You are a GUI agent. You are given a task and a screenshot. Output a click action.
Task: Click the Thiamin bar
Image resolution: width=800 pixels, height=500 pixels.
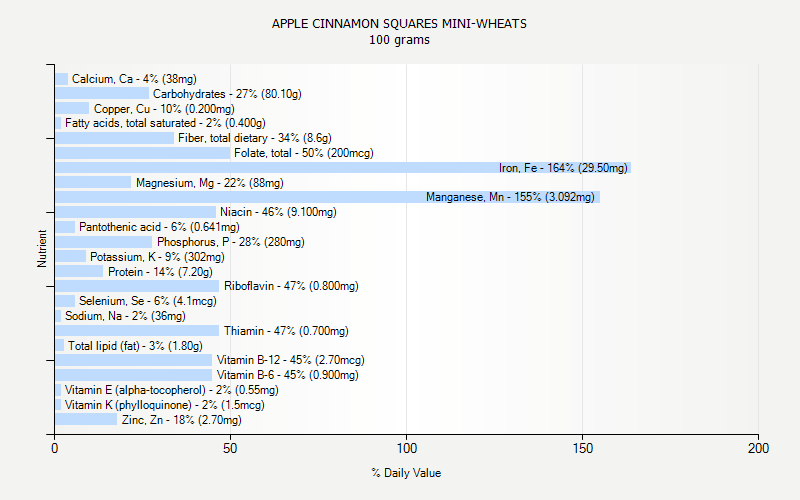(x=137, y=331)
